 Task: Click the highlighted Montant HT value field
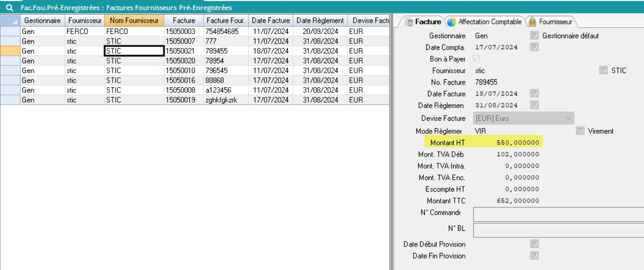509,143
